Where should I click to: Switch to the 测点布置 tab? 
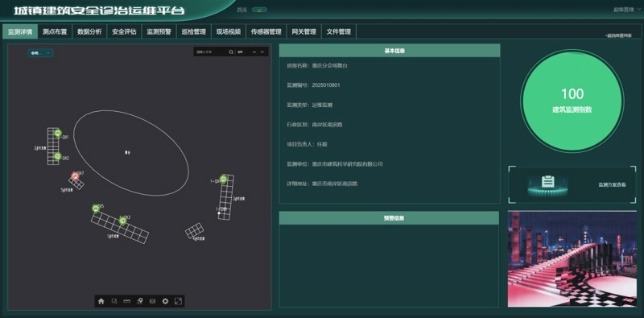[x=55, y=31]
